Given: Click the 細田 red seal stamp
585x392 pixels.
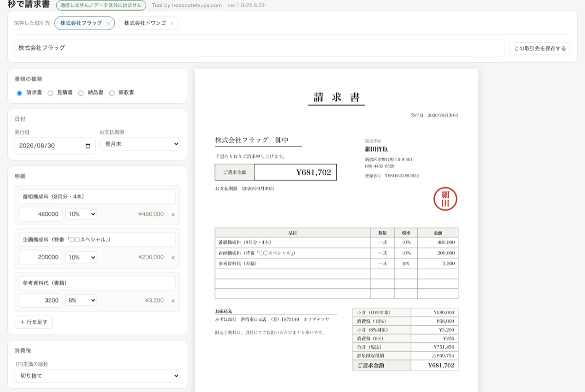Looking at the screenshot, I should tap(445, 199).
